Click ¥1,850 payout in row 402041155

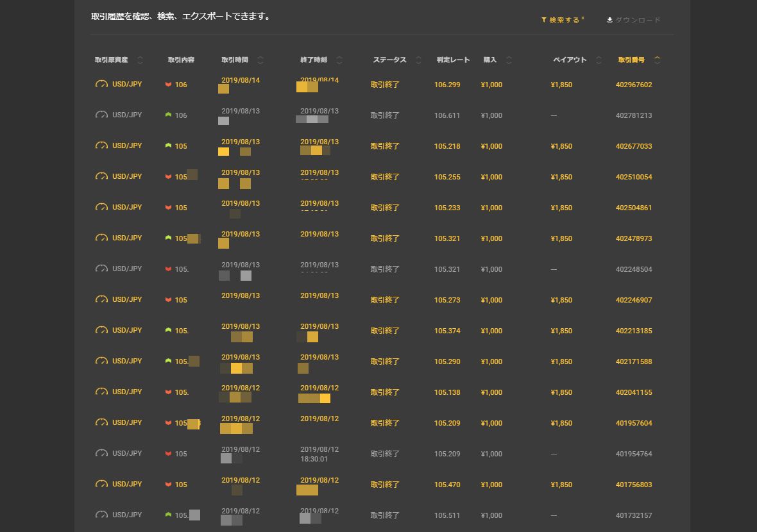[x=561, y=392]
